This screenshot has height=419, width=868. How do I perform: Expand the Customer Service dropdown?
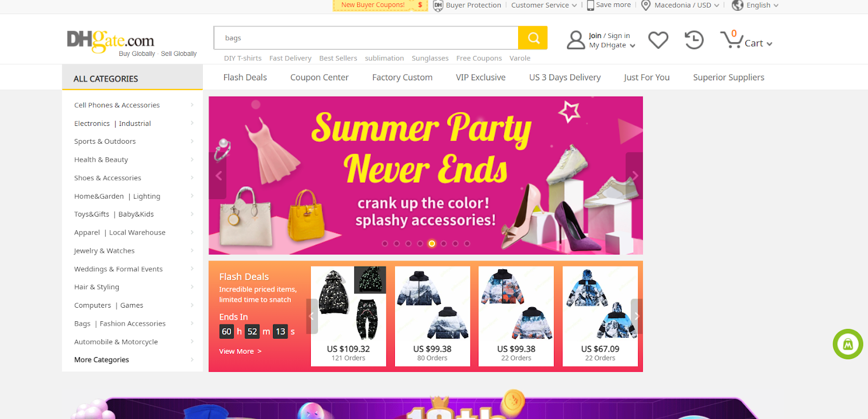point(544,5)
